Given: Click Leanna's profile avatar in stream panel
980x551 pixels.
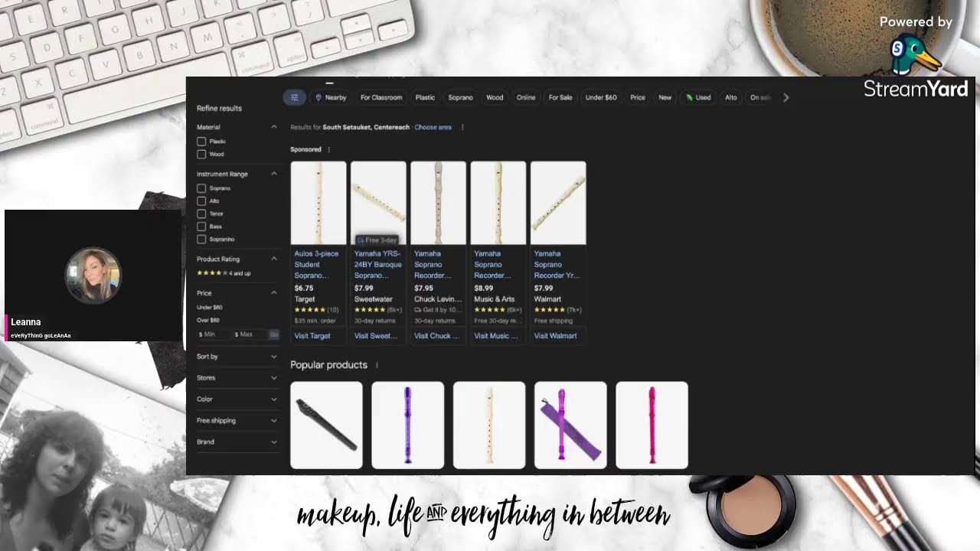Looking at the screenshot, I should 93,275.
